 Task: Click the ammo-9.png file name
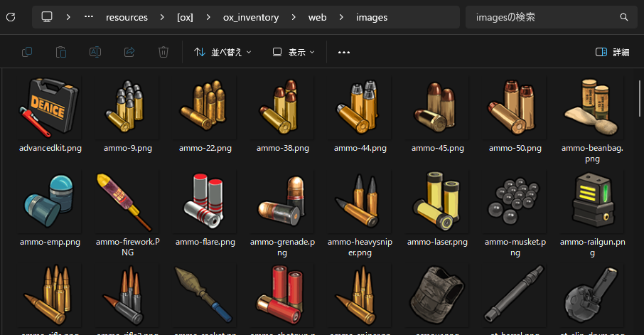point(128,149)
